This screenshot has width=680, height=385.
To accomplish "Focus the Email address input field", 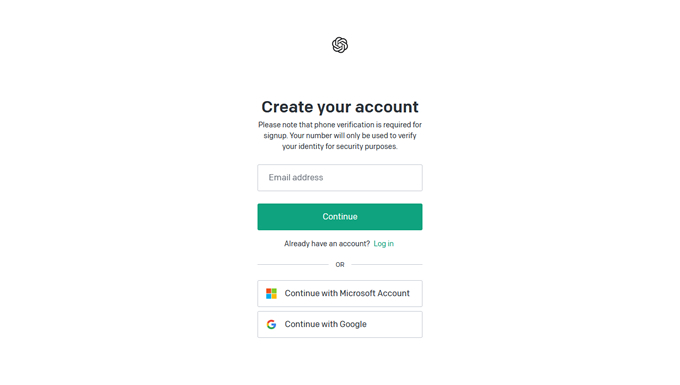I will [x=340, y=178].
